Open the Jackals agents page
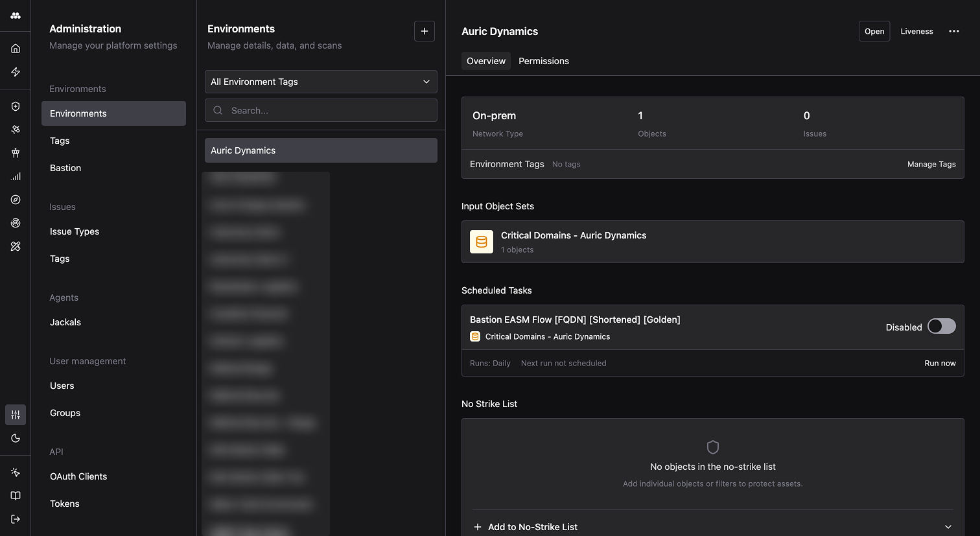This screenshot has height=536, width=980. (x=65, y=322)
